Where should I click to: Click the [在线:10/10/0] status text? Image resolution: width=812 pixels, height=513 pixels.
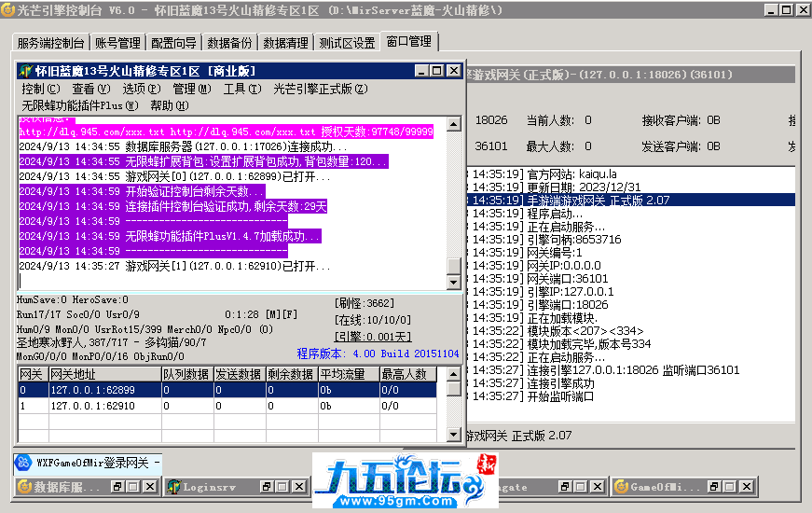(x=373, y=320)
